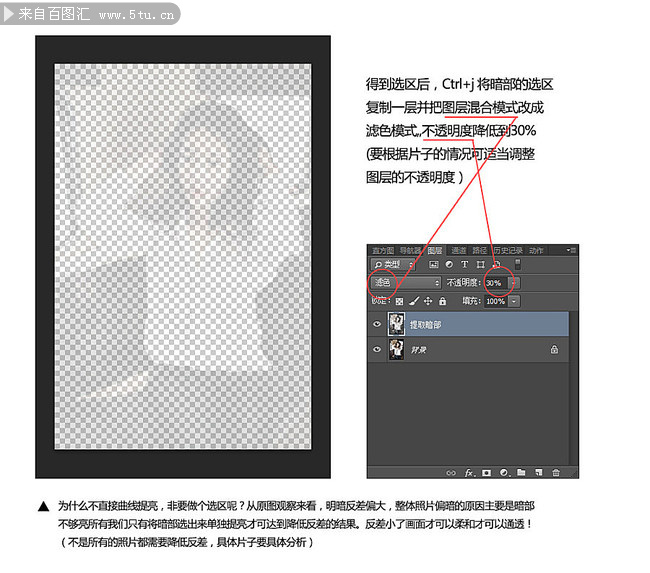Viewport: 650px width, 573px height.
Task: Click the link layers icon
Action: coord(451,471)
